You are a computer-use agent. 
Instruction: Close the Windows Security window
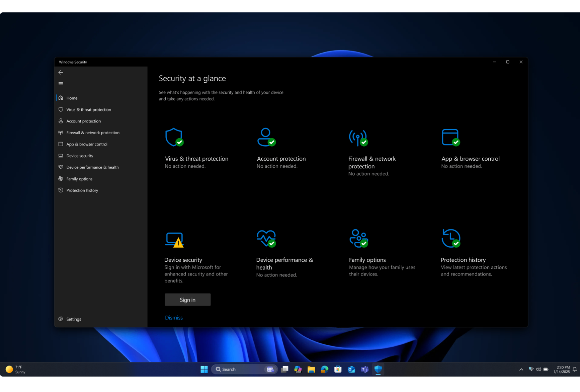[521, 62]
